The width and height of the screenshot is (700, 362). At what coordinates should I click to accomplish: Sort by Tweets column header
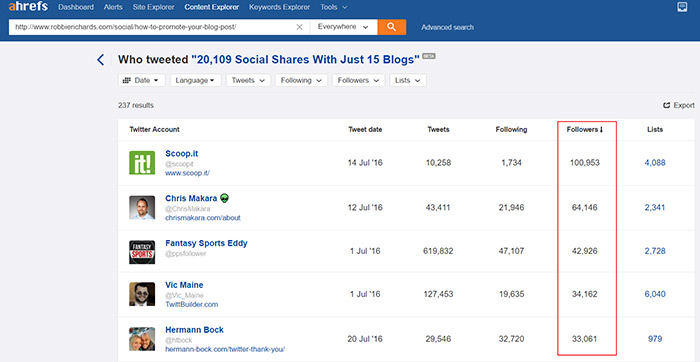438,129
